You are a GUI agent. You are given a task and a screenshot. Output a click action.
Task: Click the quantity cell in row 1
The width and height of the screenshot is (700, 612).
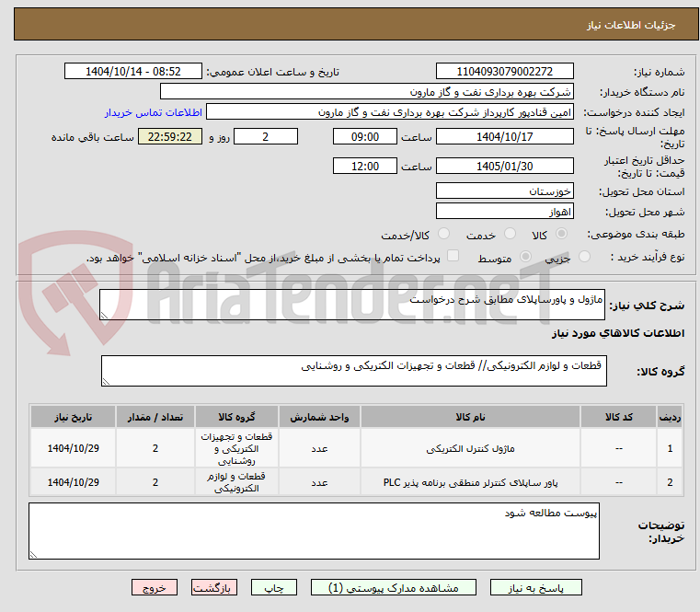pos(155,448)
